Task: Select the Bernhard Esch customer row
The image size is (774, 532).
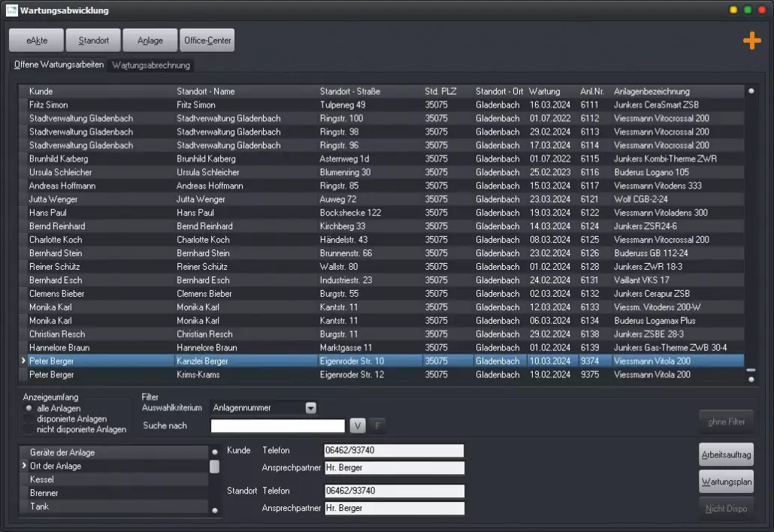Action: pyautogui.click(x=381, y=280)
